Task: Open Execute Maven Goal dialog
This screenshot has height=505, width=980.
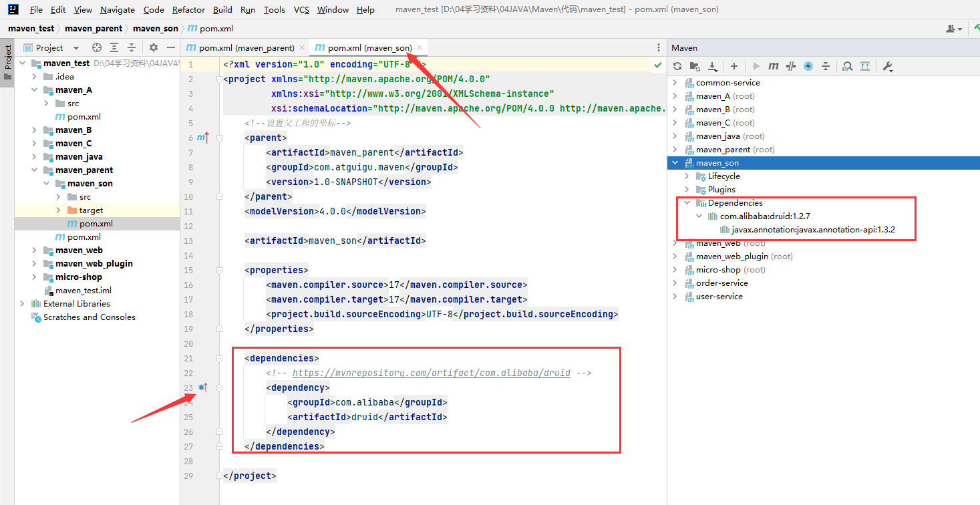Action: pyautogui.click(x=774, y=66)
